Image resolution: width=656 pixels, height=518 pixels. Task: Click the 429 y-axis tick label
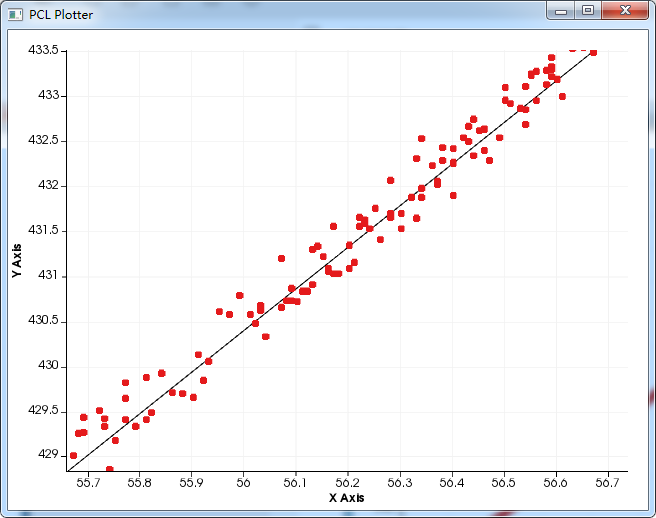[x=49, y=454]
